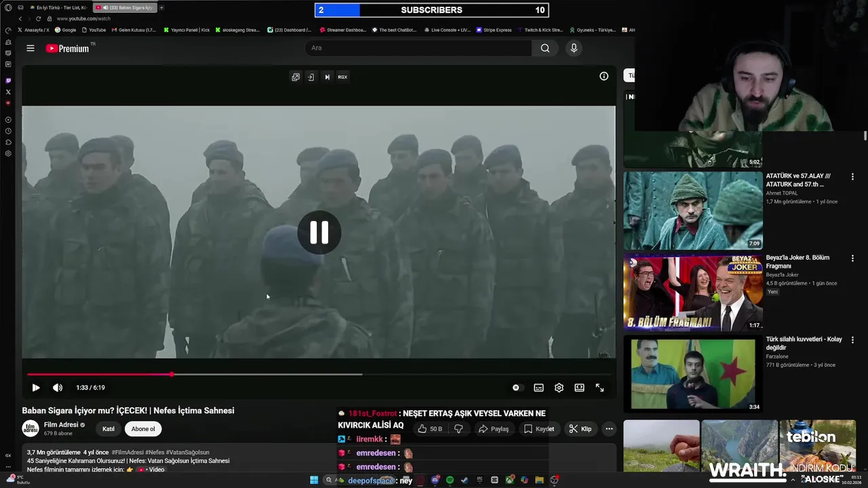
Task: Open X in the Opera sidebar
Action: 8,91
